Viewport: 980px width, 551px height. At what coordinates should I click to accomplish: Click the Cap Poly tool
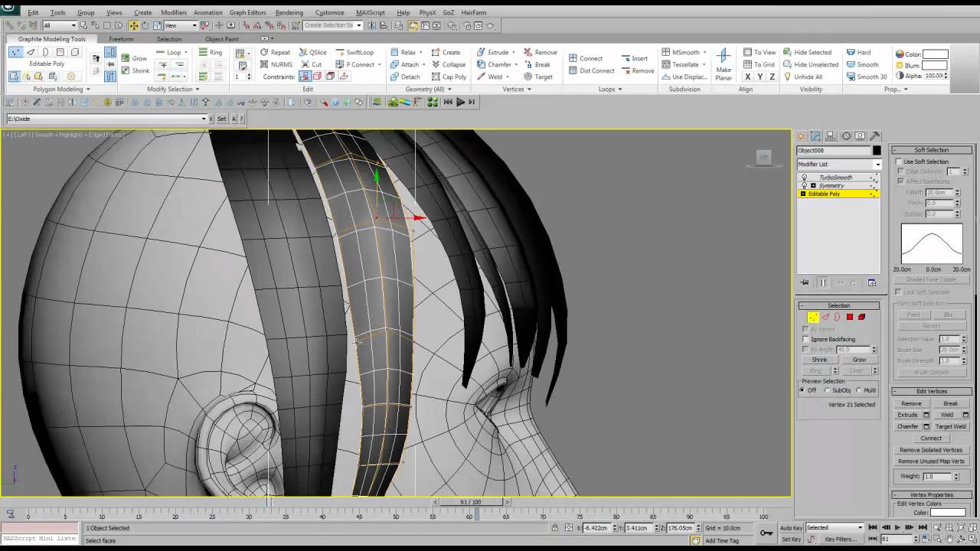[x=449, y=77]
